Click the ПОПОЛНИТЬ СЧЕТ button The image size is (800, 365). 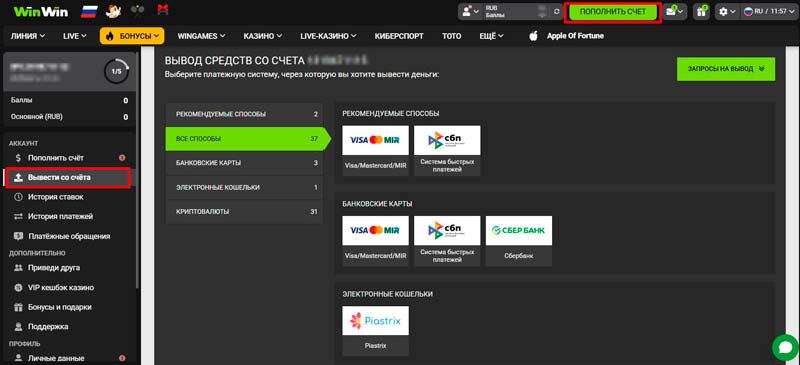click(x=612, y=12)
